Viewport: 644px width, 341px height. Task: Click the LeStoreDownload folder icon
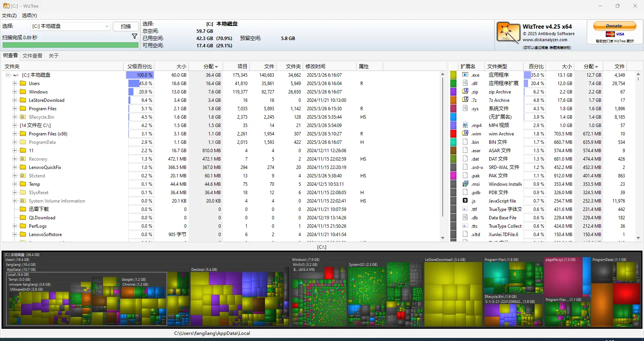pos(23,100)
